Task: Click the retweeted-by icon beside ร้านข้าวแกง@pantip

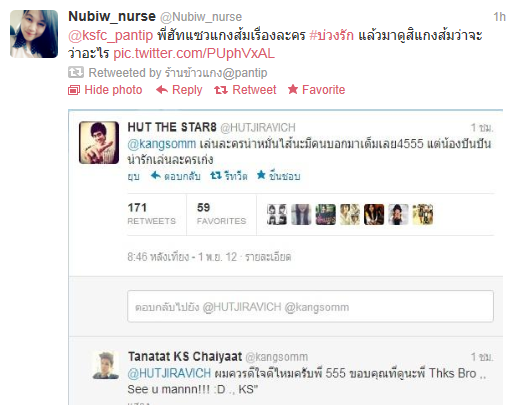Action: [x=76, y=72]
